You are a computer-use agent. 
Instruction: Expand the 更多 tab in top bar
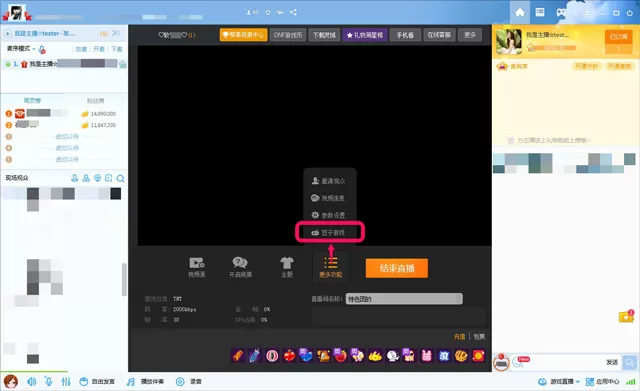[x=470, y=35]
